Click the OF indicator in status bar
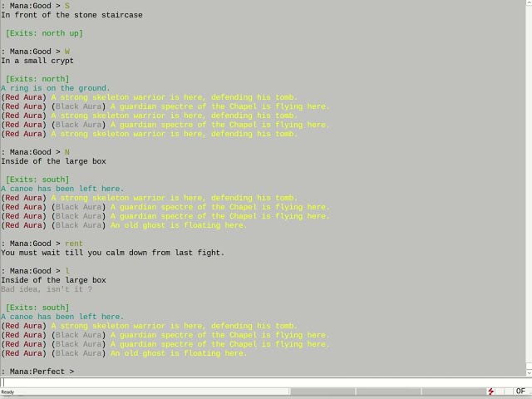The image size is (532, 399). [520, 392]
